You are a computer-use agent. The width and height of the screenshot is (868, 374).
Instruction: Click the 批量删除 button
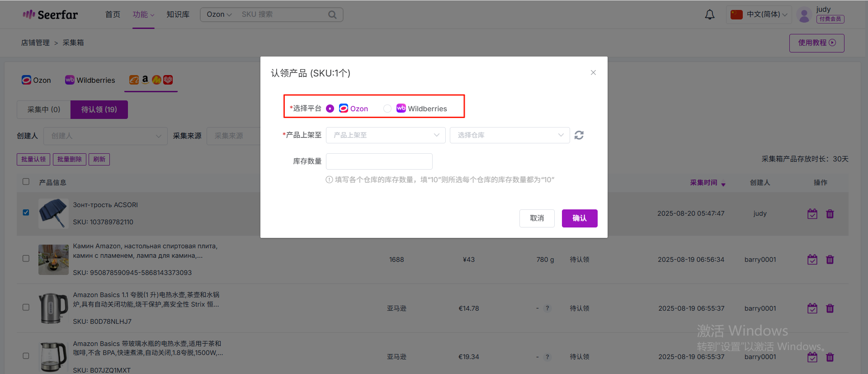click(70, 159)
